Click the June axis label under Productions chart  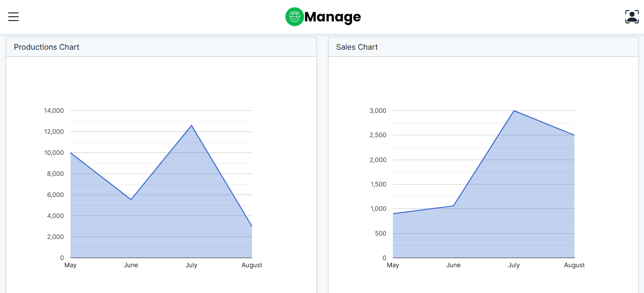pyautogui.click(x=131, y=265)
